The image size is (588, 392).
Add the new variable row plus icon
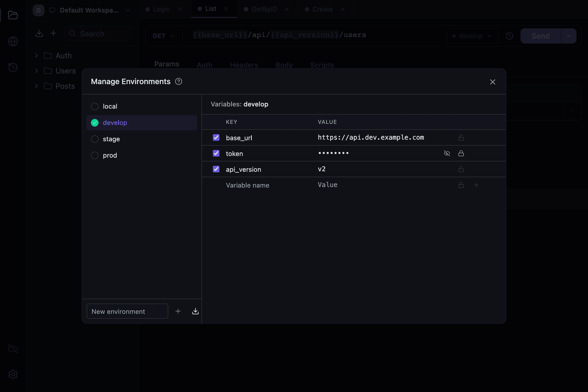476,185
